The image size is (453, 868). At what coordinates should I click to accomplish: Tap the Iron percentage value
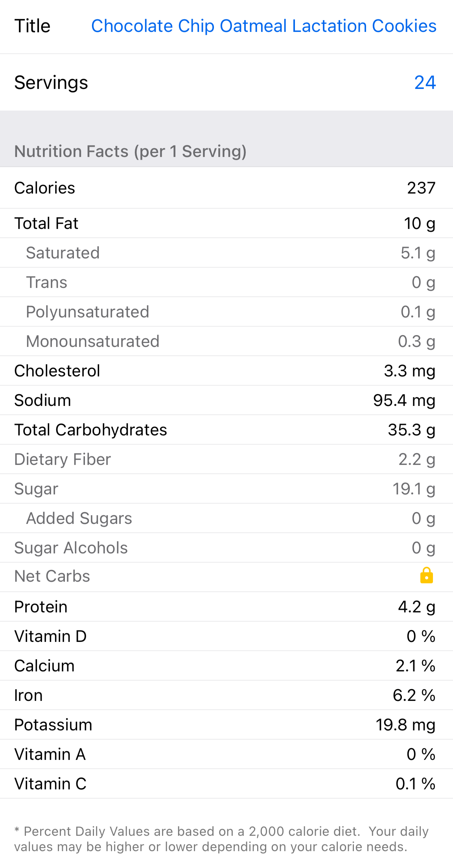click(x=414, y=695)
